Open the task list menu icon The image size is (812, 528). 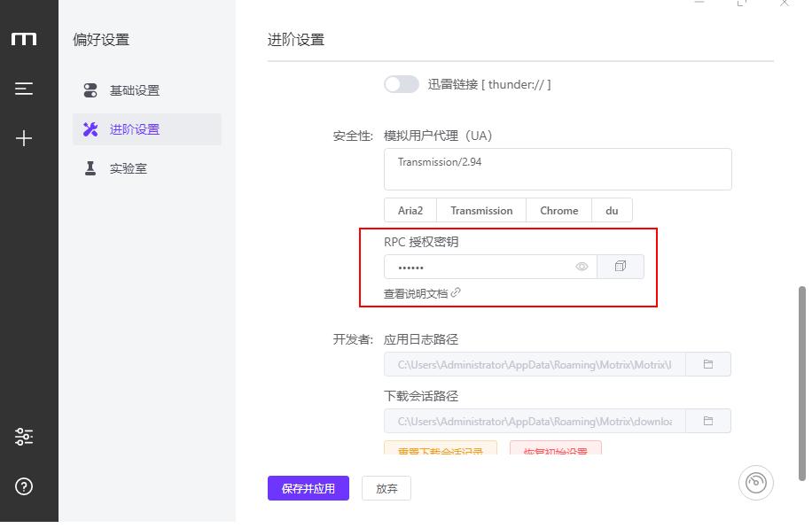click(x=24, y=89)
